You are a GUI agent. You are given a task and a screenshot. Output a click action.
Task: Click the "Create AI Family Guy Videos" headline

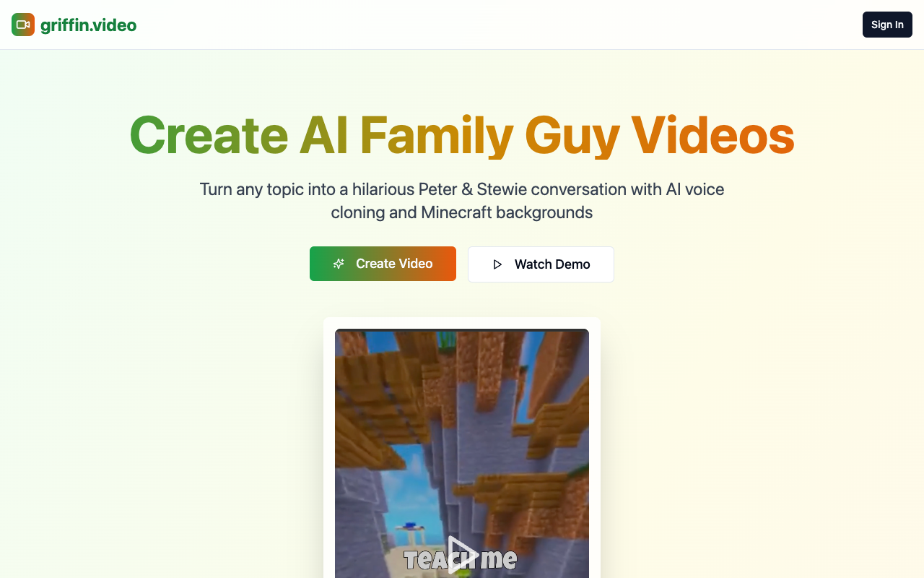point(462,135)
